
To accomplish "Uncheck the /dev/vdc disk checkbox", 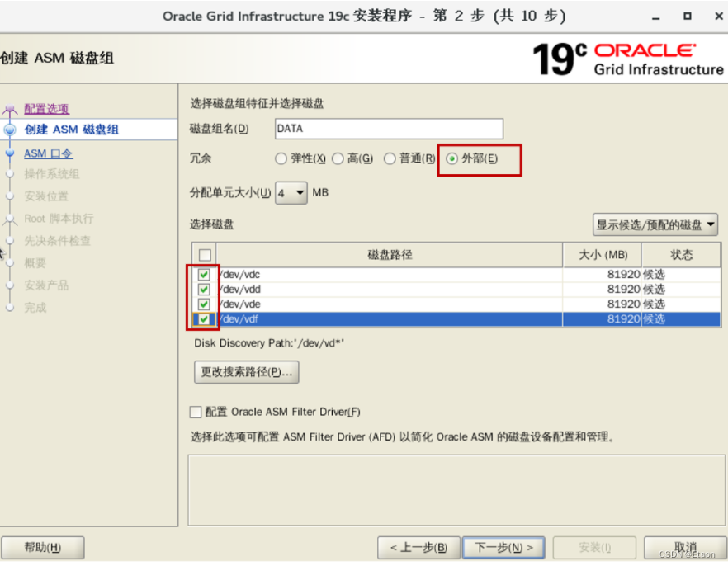I will pos(204,274).
